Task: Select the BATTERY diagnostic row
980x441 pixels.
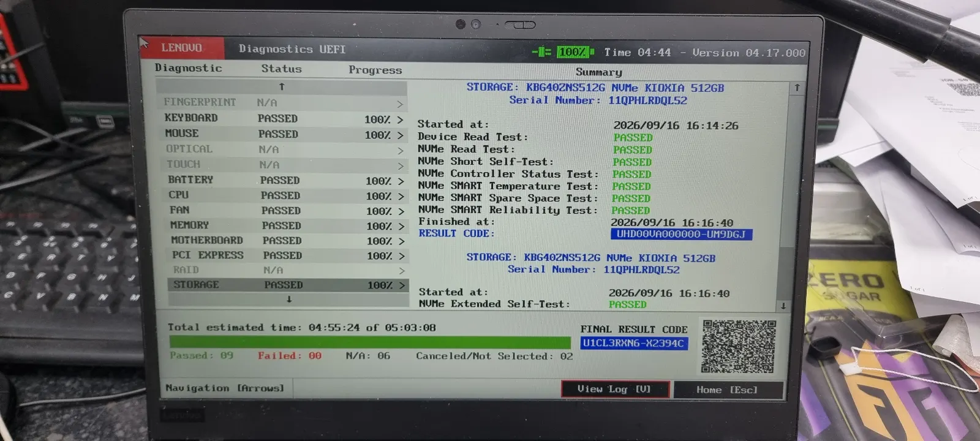Action: (x=285, y=180)
